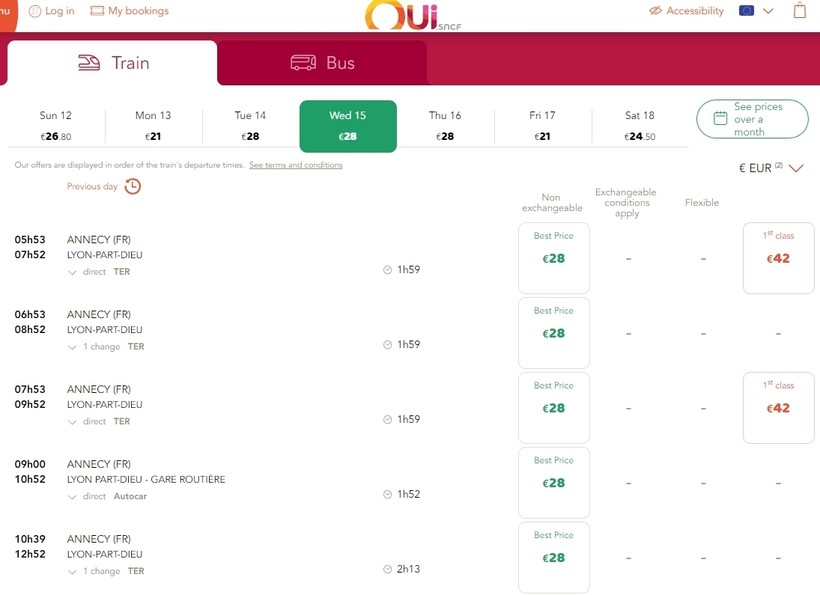Viewport: 820px width, 595px height.
Task: Click the OUI.sncf logo
Action: click(x=413, y=15)
